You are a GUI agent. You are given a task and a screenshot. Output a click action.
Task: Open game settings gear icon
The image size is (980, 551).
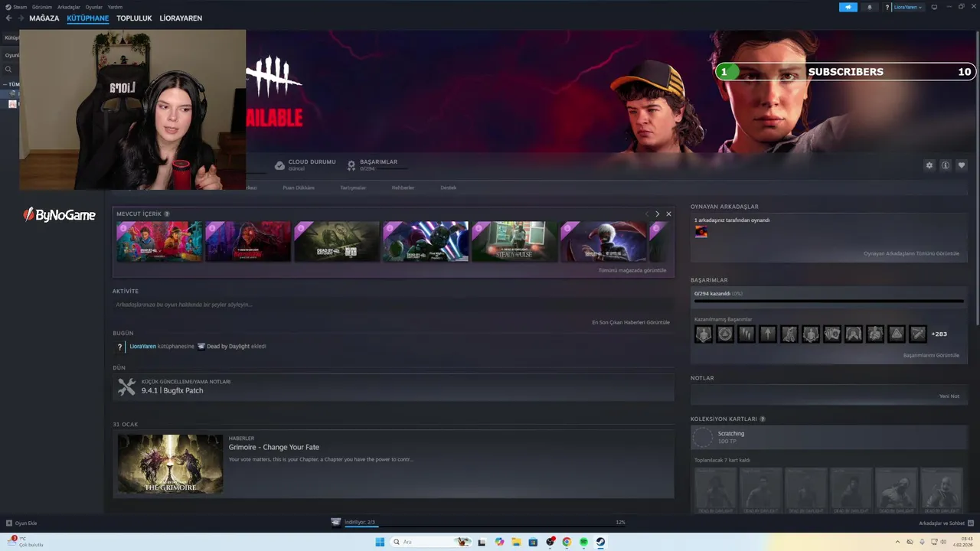point(929,165)
